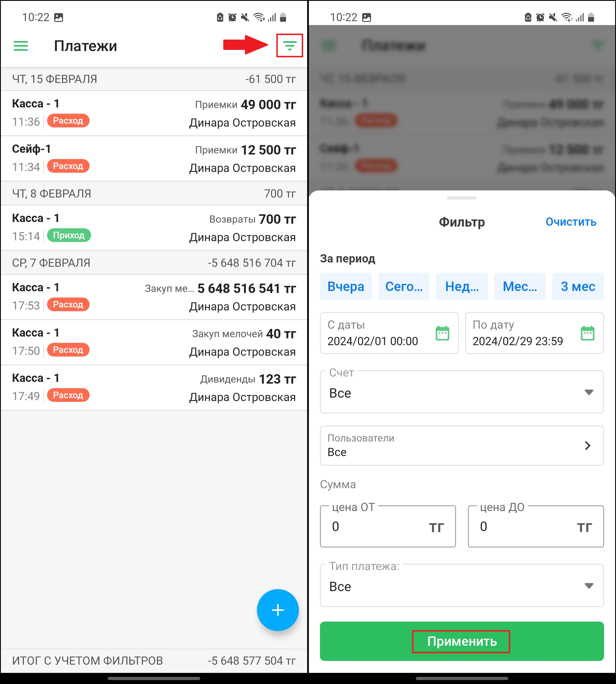Select the 3 мес period chip
The width and height of the screenshot is (616, 684).
[578, 286]
